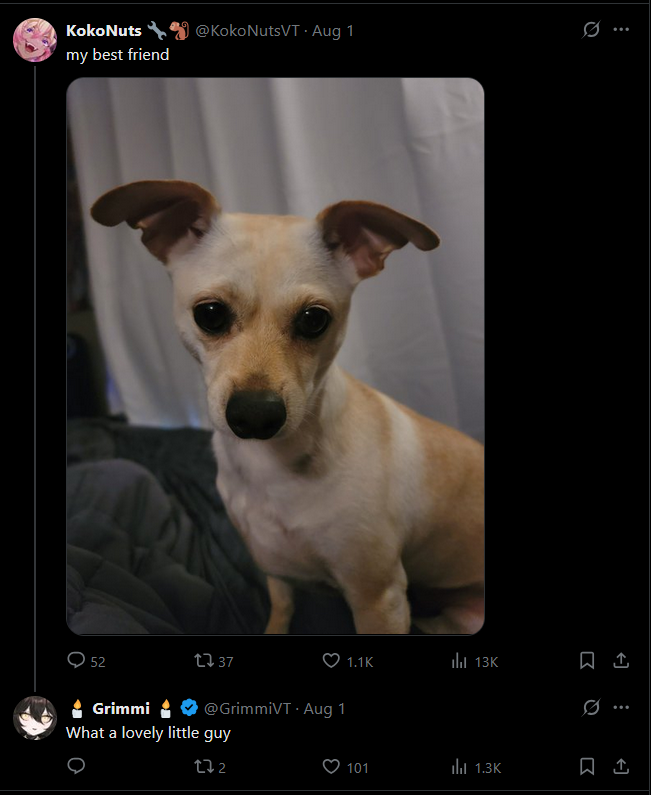Open the @KokoNutsVT profile handle
Image resolution: width=651 pixels, height=795 pixels.
(x=247, y=31)
